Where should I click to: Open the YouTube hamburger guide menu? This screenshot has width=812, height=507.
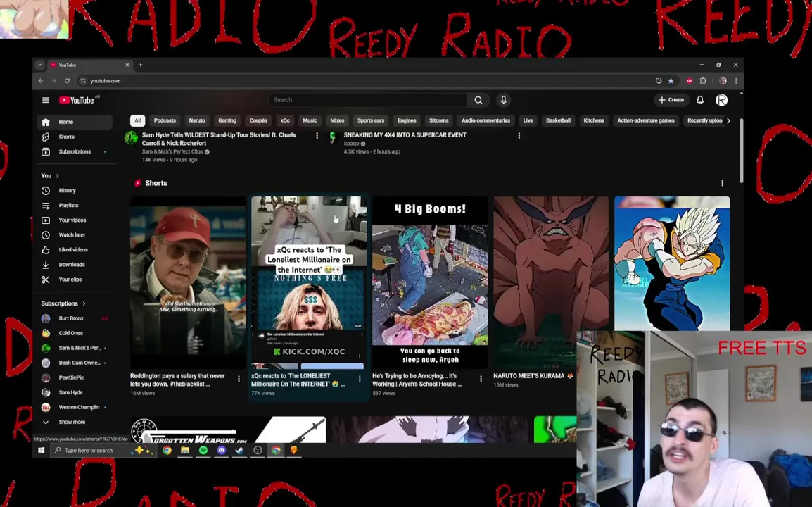[46, 100]
